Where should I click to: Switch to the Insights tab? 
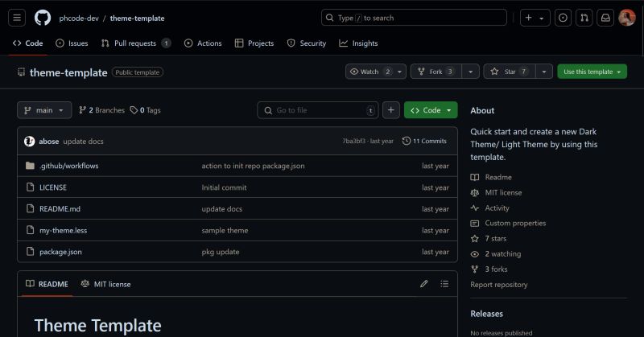click(358, 43)
